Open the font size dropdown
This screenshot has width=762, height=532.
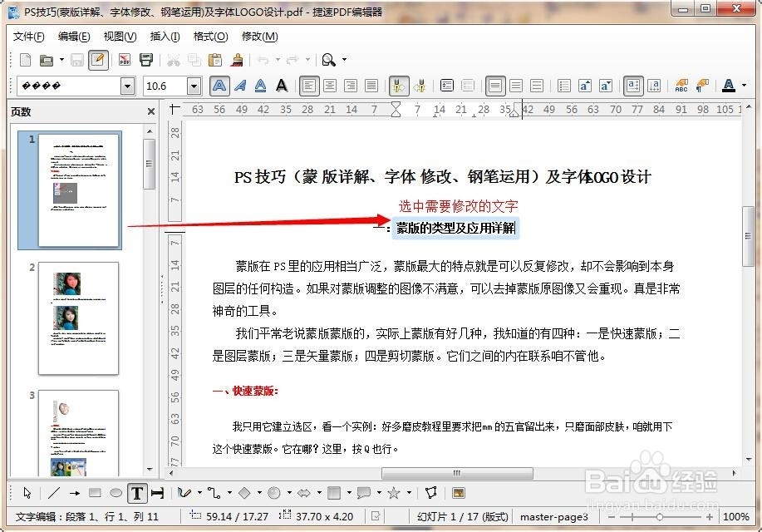[193, 85]
